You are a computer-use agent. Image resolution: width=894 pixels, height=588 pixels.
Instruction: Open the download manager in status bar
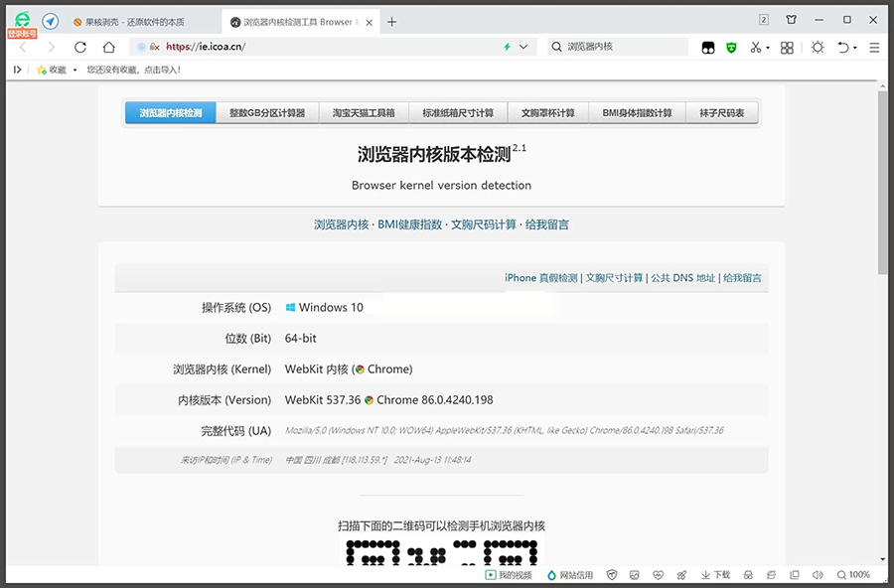click(x=716, y=575)
